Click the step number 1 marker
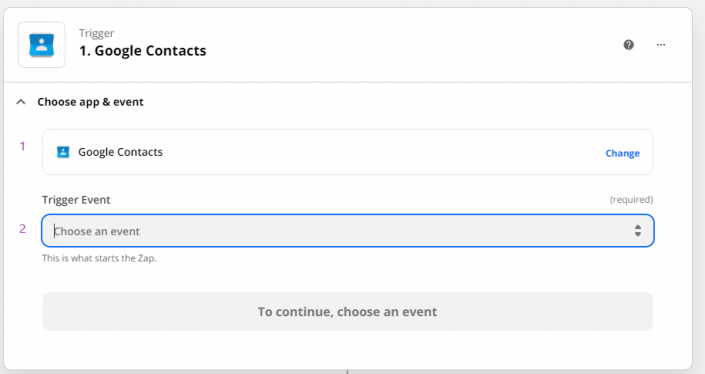The height and width of the screenshot is (374, 705). 22,146
